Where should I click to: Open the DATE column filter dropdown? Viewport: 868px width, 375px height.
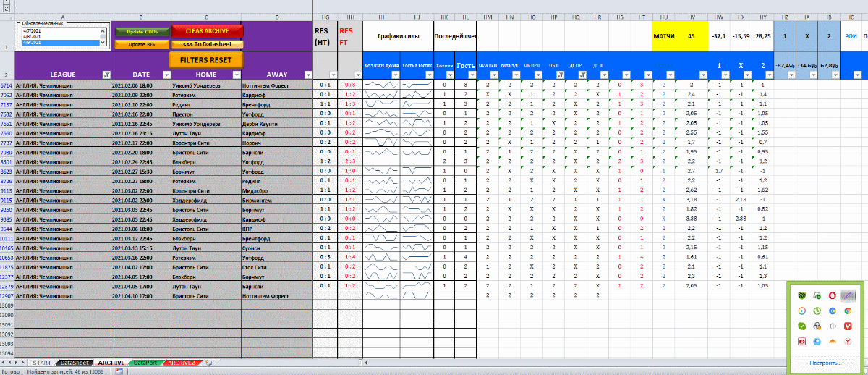165,75
